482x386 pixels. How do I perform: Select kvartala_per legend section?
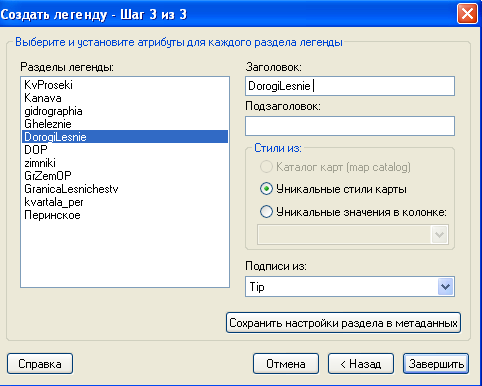click(125, 202)
